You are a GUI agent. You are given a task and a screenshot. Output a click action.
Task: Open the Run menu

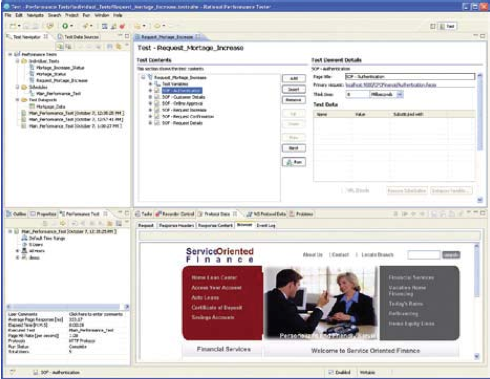(86, 15)
